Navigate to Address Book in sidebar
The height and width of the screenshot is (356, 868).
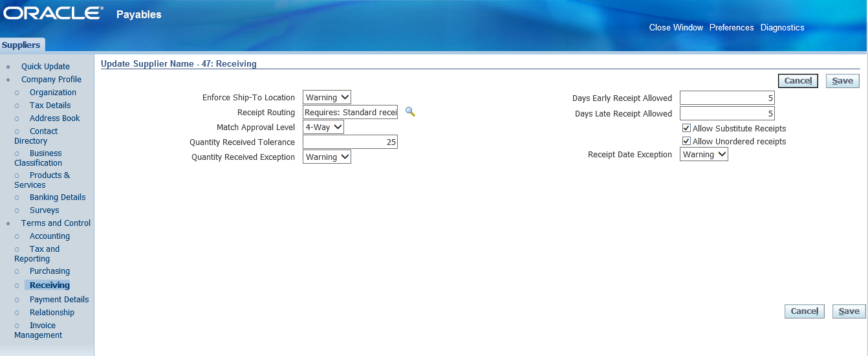tap(55, 118)
